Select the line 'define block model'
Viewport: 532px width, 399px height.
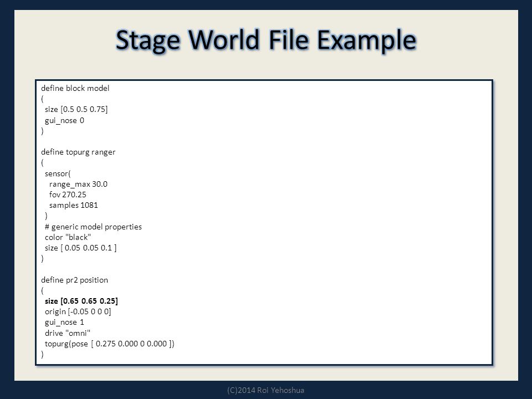[75, 88]
